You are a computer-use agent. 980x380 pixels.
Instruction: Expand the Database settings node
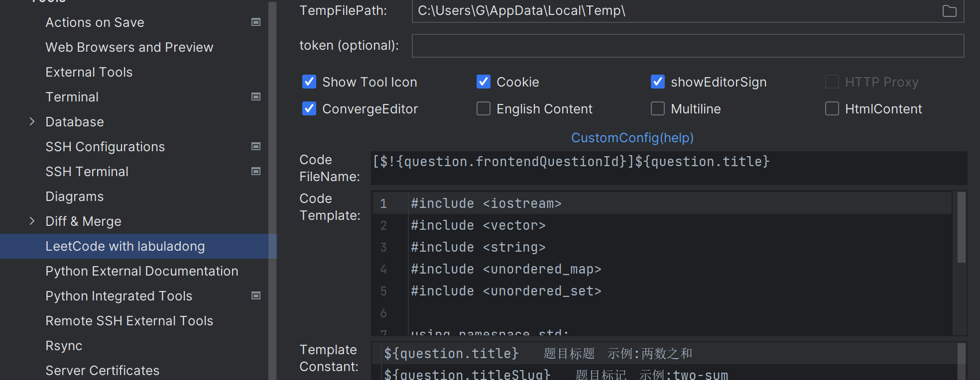point(32,121)
